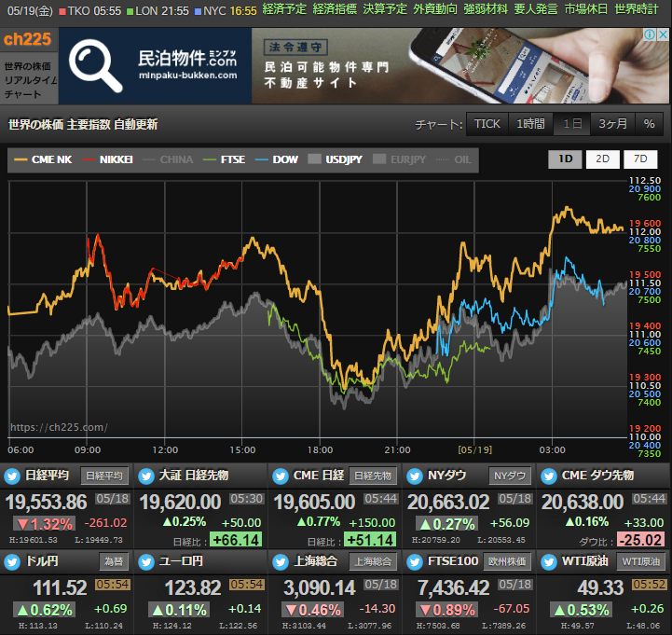The width and height of the screenshot is (672, 635).
Task: Click the Shanghai Composite value 3,090.14
Action: [320, 587]
